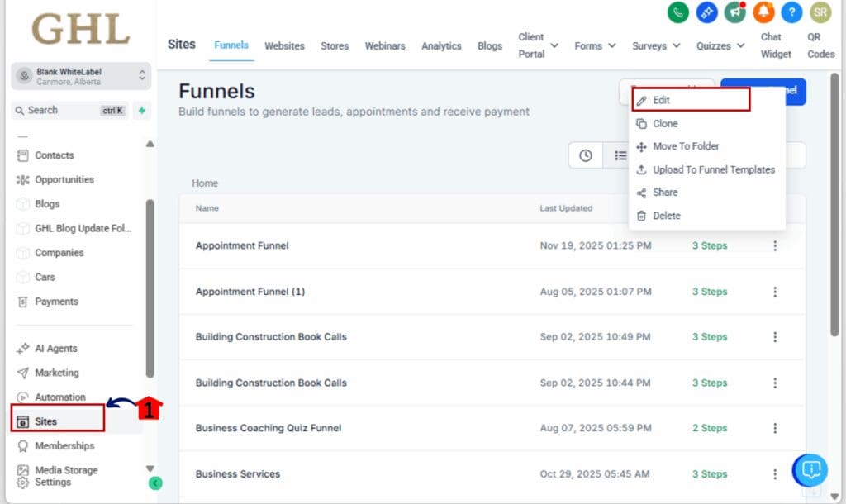
Task: Click the kebab menu on Appointment Funnel row
Action: [774, 245]
